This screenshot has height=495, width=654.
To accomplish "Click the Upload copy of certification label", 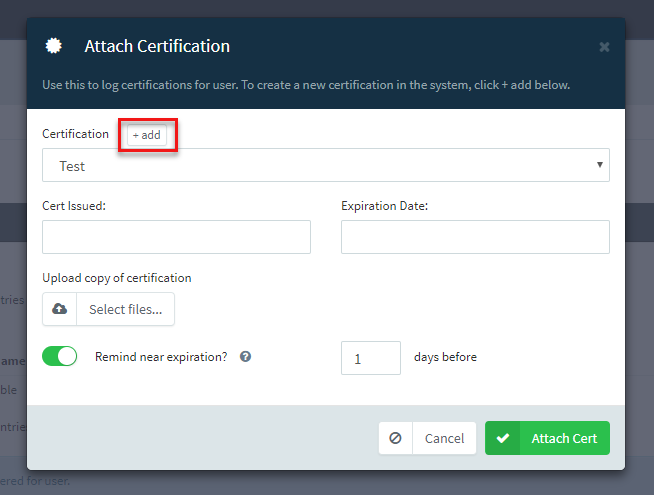I will (x=117, y=278).
